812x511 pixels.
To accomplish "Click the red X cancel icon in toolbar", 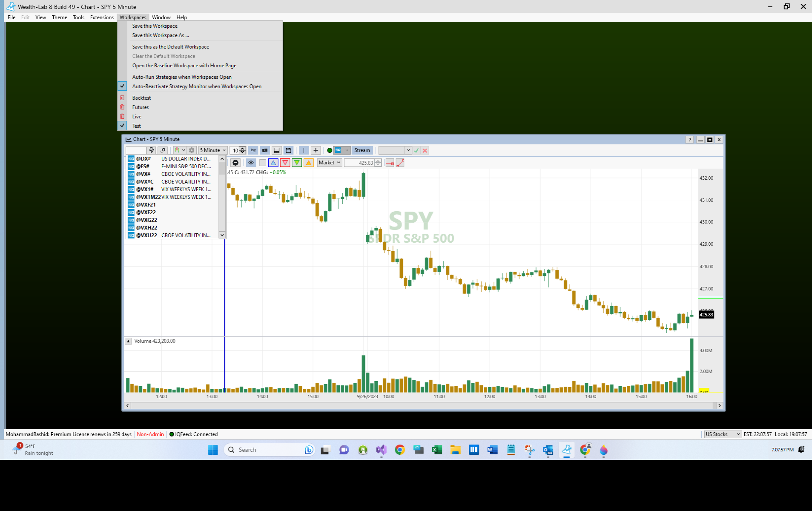I will coord(425,150).
